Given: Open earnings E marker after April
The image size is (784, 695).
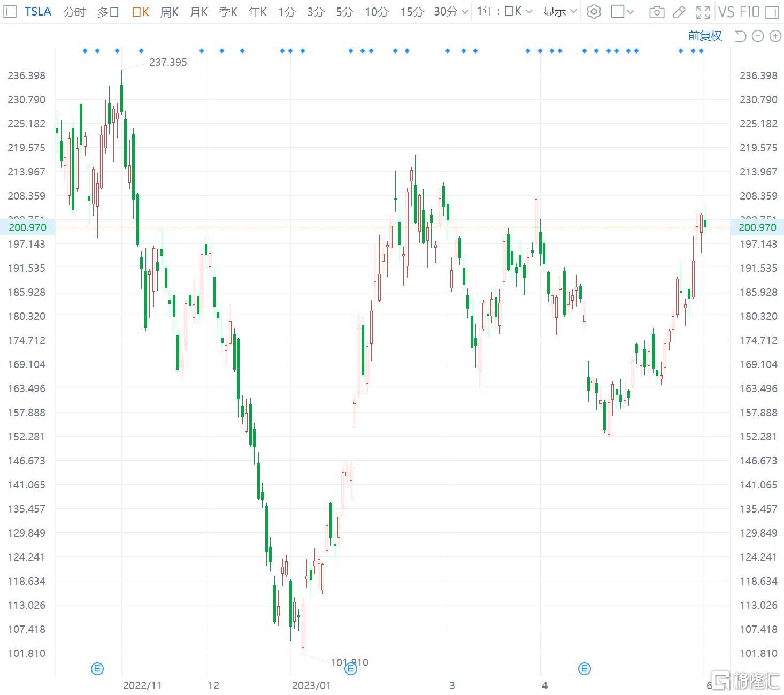Looking at the screenshot, I should [x=585, y=668].
